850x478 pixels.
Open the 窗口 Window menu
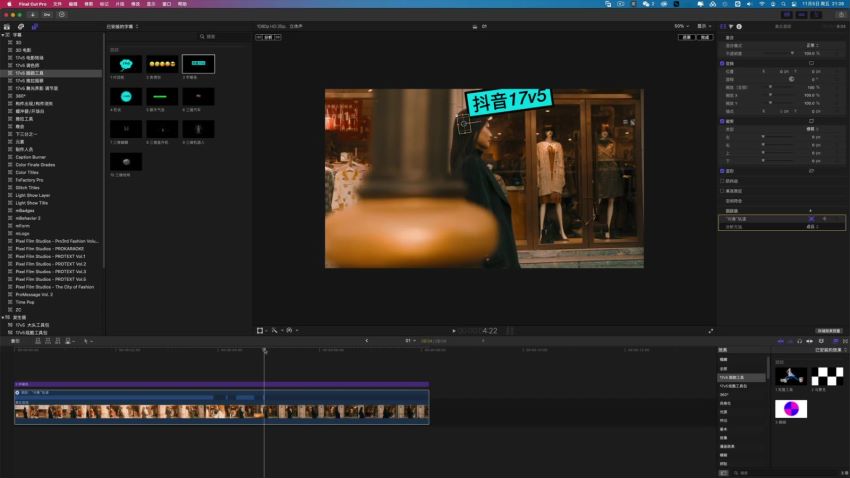[x=167, y=4]
